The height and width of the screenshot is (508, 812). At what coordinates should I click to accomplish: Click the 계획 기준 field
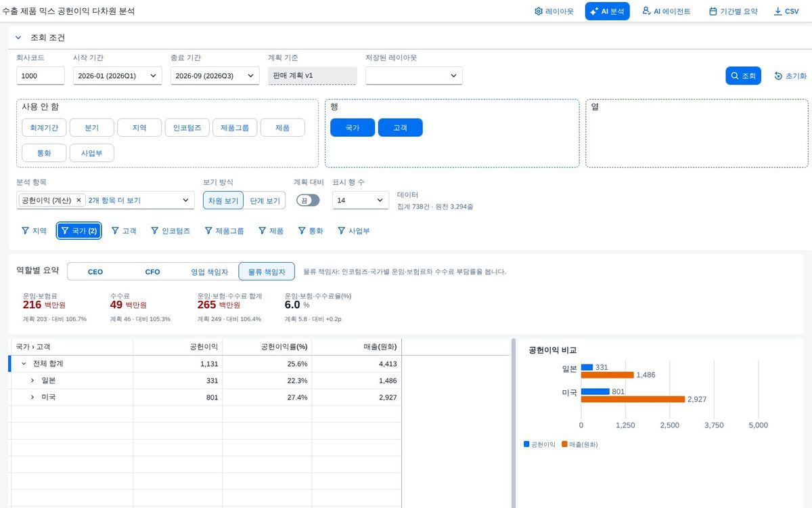[312, 76]
